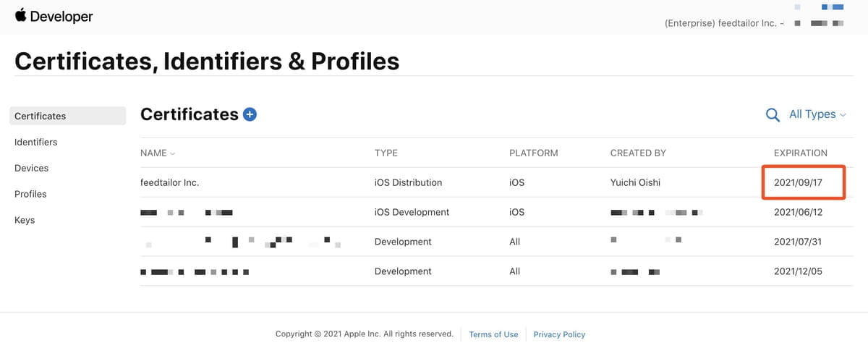Click the iOS Development type cell
Image resolution: width=868 pixels, height=356 pixels.
pos(412,212)
